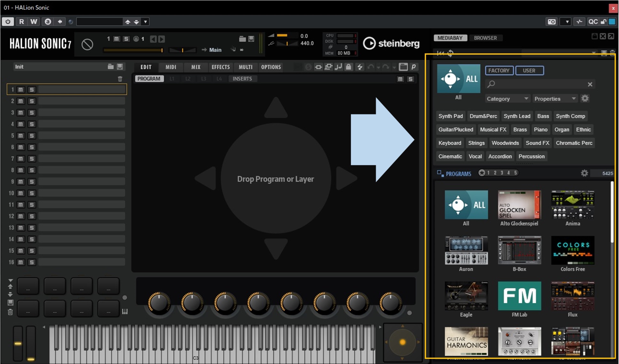Click the redo arrow icon in the edit toolbar
Image resolution: width=619 pixels, height=364 pixels.
click(x=386, y=67)
